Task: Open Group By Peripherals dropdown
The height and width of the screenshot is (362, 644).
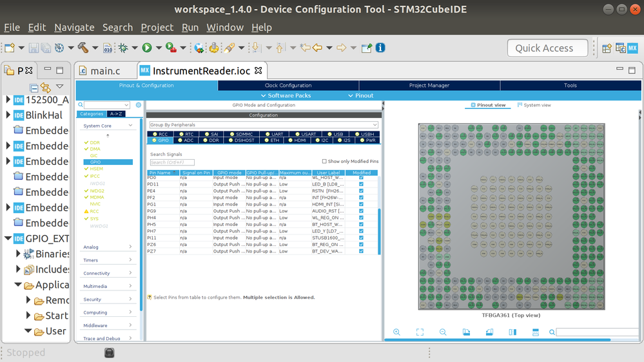Action: (263, 125)
